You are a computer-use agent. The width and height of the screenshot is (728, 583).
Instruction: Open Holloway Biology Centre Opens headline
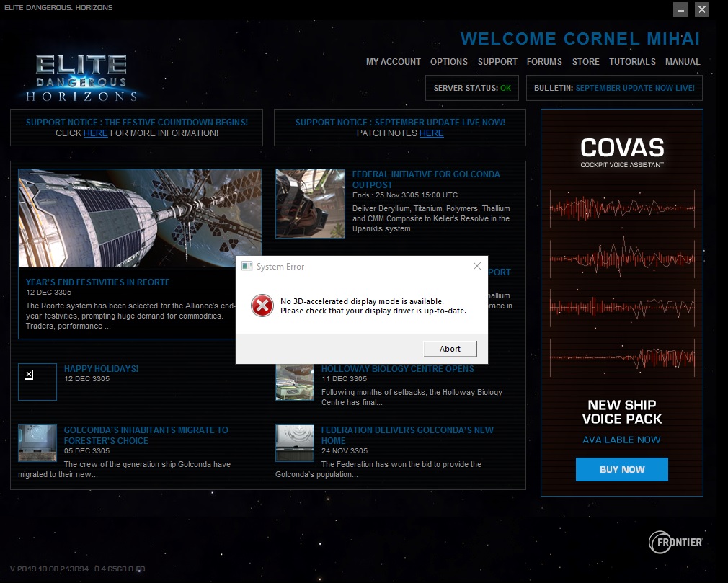pyautogui.click(x=397, y=368)
